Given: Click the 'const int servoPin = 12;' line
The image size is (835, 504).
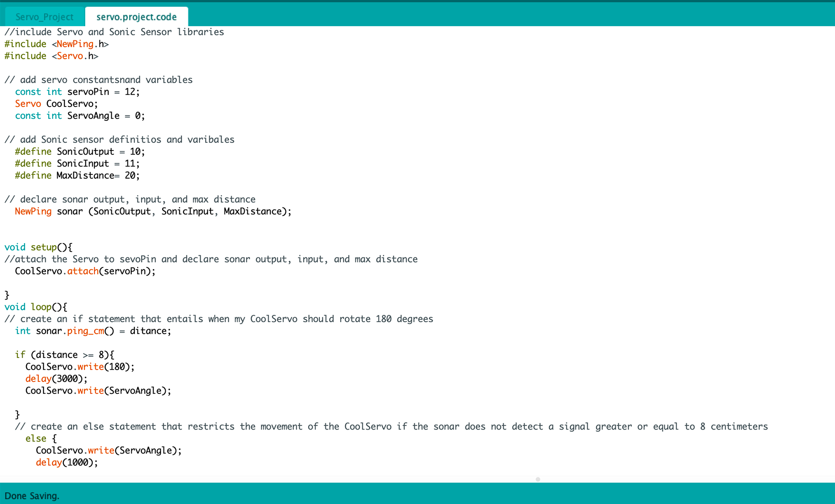Looking at the screenshot, I should pyautogui.click(x=77, y=92).
